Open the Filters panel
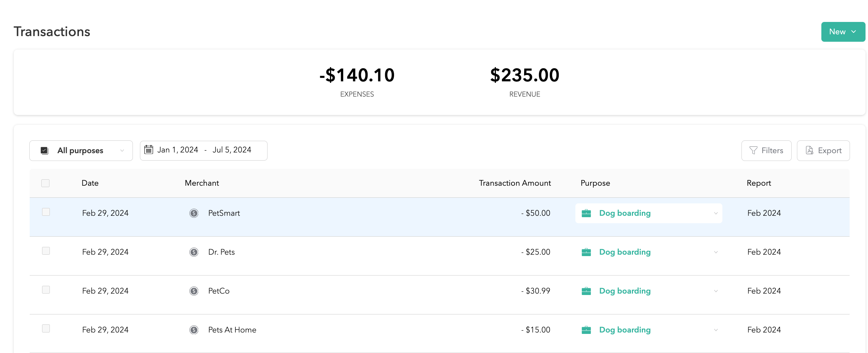868x353 pixels. click(766, 151)
